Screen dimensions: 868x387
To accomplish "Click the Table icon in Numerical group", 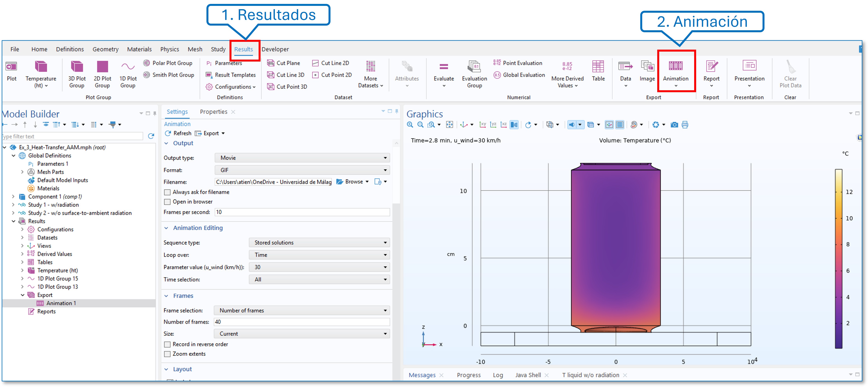I will point(598,66).
